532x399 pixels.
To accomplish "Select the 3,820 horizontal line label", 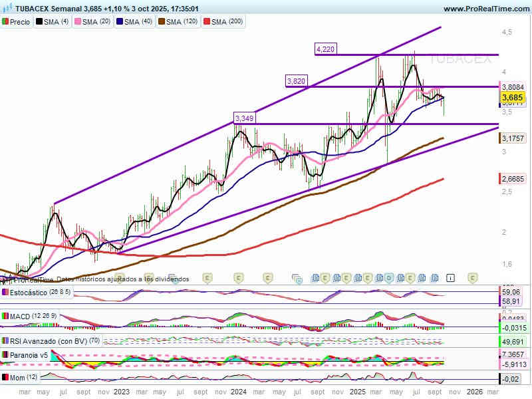I will [296, 81].
